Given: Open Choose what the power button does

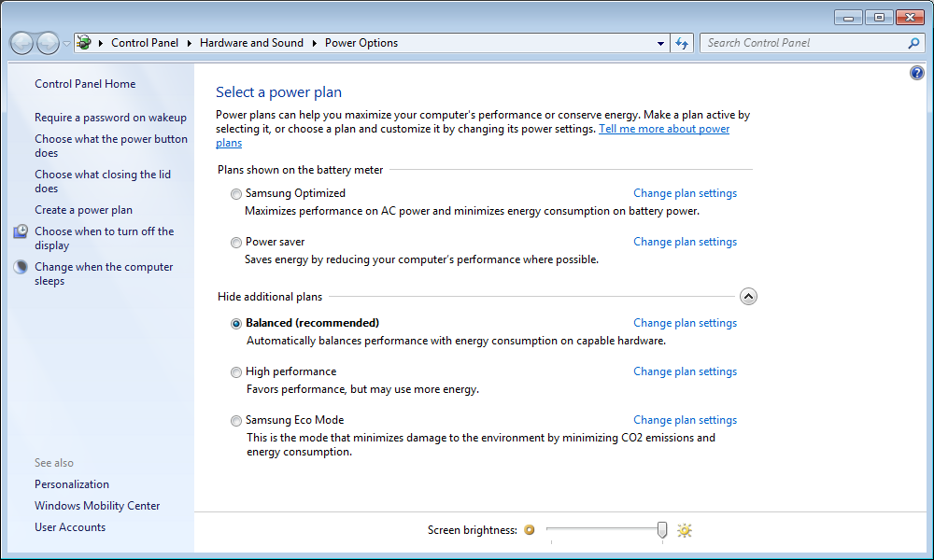Looking at the screenshot, I should [111, 146].
